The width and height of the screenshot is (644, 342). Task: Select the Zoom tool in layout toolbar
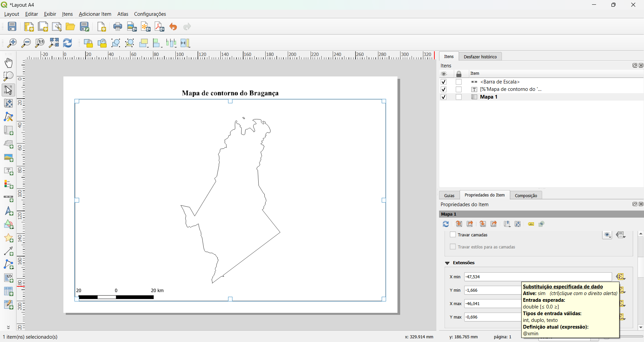pos(8,76)
